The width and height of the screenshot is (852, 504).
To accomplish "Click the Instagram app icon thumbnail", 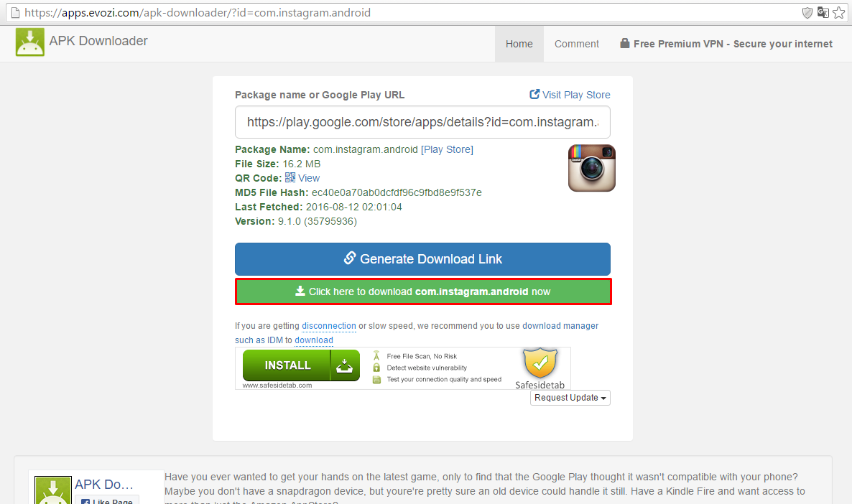I will [x=592, y=168].
